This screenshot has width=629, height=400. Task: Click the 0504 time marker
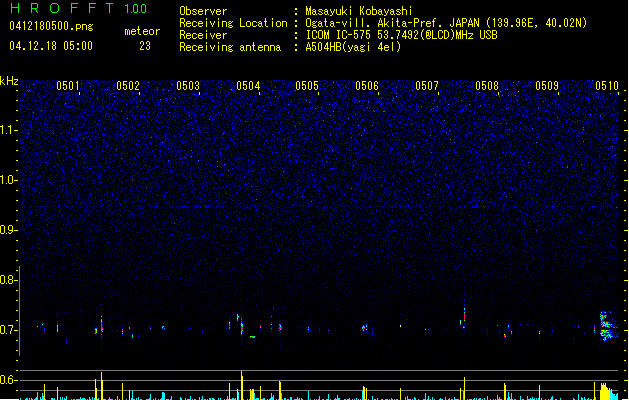248,86
